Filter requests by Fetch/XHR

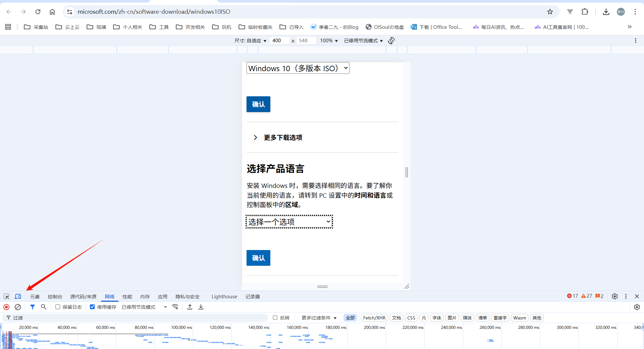point(374,318)
